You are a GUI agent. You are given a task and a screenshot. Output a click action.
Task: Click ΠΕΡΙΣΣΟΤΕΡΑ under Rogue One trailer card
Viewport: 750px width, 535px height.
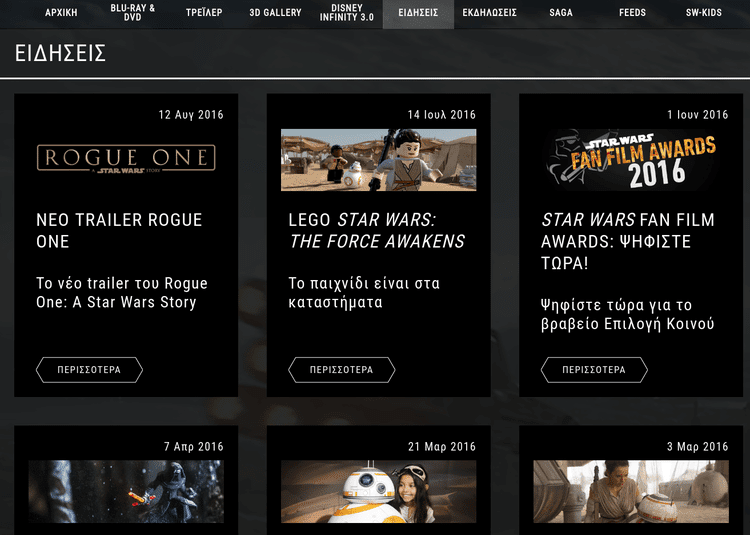coord(89,370)
